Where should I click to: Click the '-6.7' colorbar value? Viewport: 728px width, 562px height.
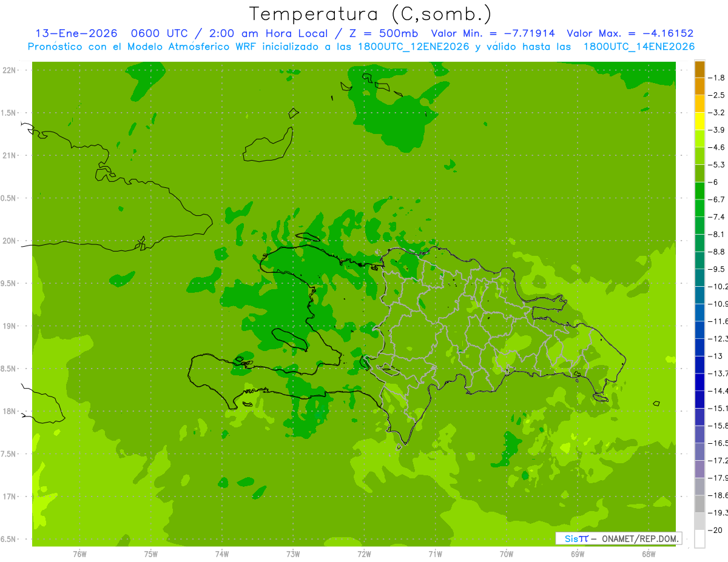click(x=718, y=199)
